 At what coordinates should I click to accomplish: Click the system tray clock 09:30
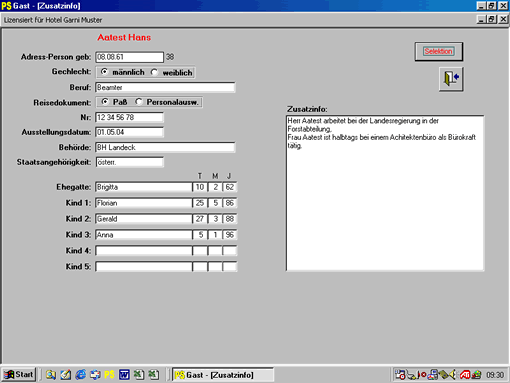coord(495,375)
